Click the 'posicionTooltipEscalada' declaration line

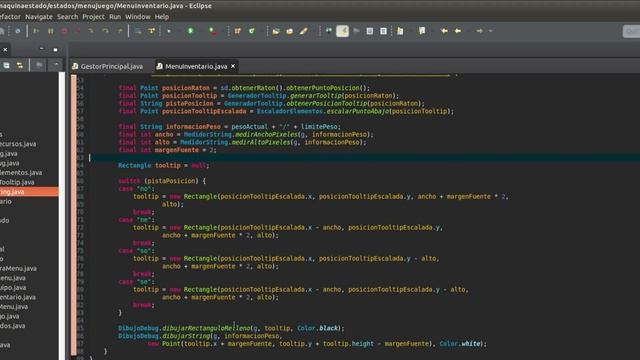[286, 111]
